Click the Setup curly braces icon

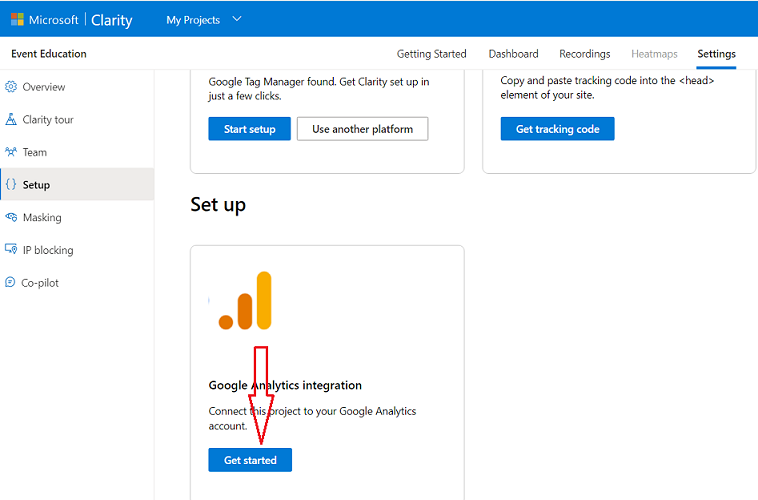pos(11,184)
